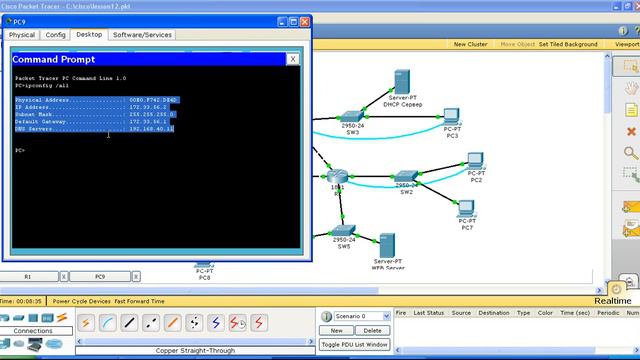
Task: Pick the Place Note tool
Action: pos(631,110)
